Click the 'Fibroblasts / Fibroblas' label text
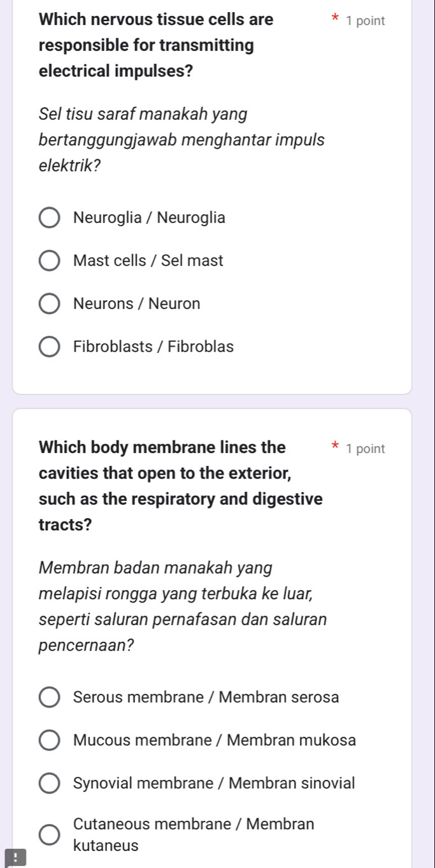This screenshot has height=868, width=435. (153, 347)
